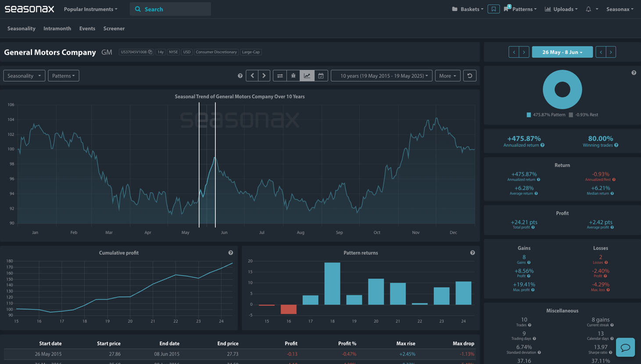Viewport: 641px width, 364px height.
Task: Copy the ISIN US37045V1008 code
Action: coord(150,52)
